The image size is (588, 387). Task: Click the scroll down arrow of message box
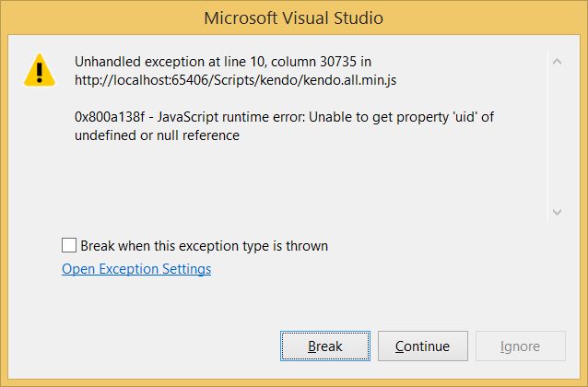pos(557,212)
